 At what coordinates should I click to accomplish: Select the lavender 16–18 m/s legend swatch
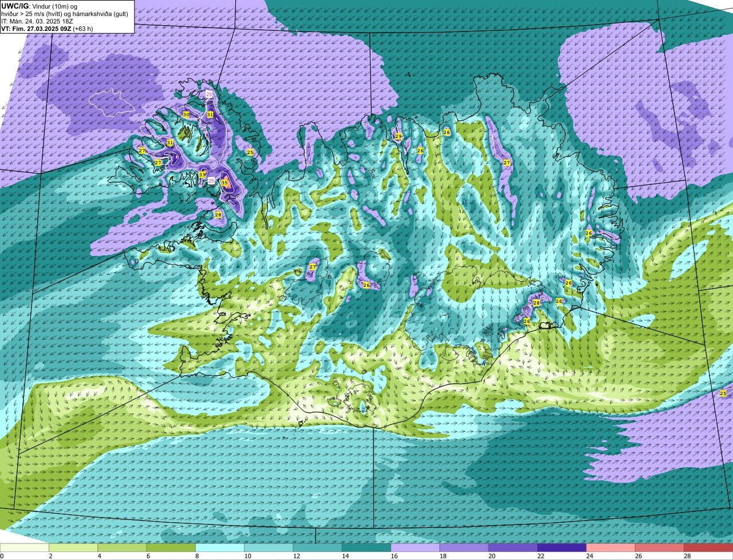[x=415, y=548]
